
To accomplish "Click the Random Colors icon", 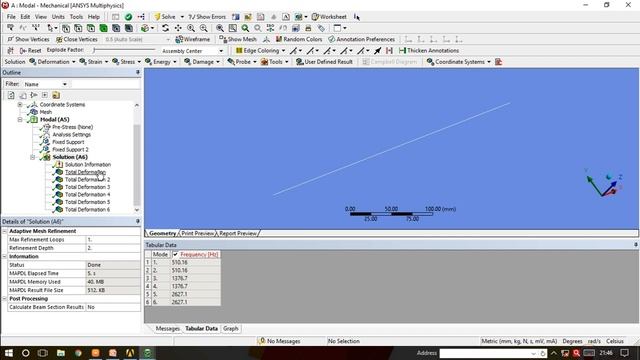I will [279, 39].
